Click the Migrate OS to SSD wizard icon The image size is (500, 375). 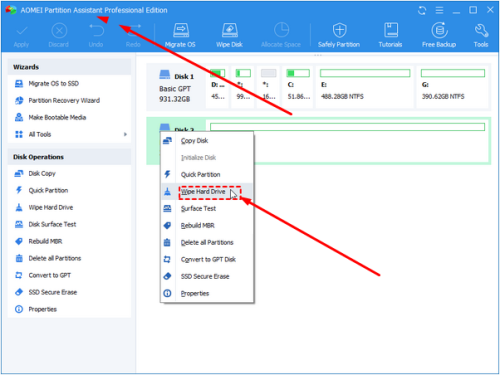tap(19, 84)
